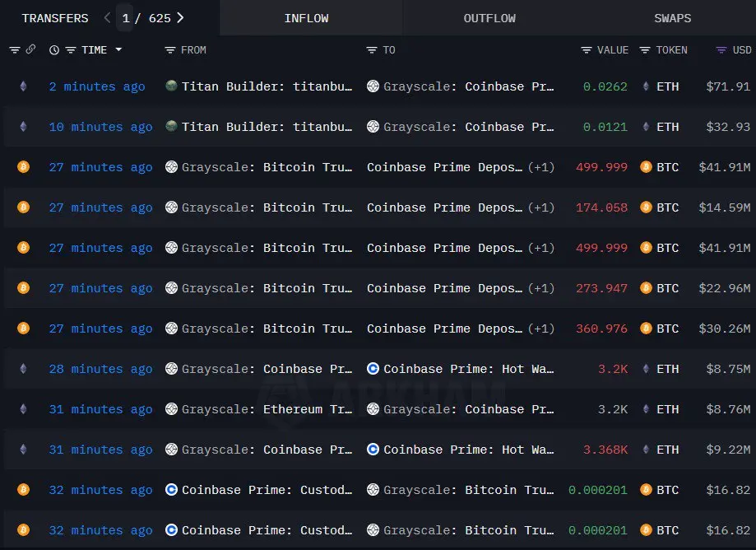Click Grayscale logo in FROM of $8.76M row
This screenshot has width=756, height=550.
point(171,409)
